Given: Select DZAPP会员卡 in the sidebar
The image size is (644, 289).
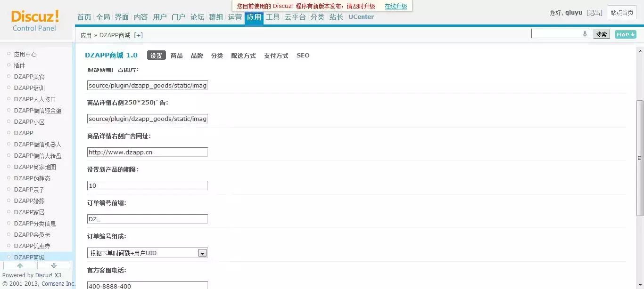Looking at the screenshot, I should tap(32, 235).
